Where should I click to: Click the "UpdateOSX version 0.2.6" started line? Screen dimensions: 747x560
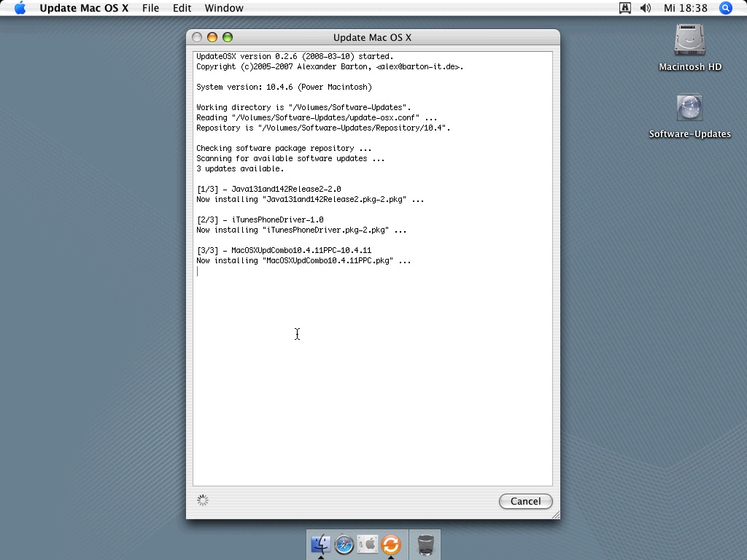coord(295,57)
